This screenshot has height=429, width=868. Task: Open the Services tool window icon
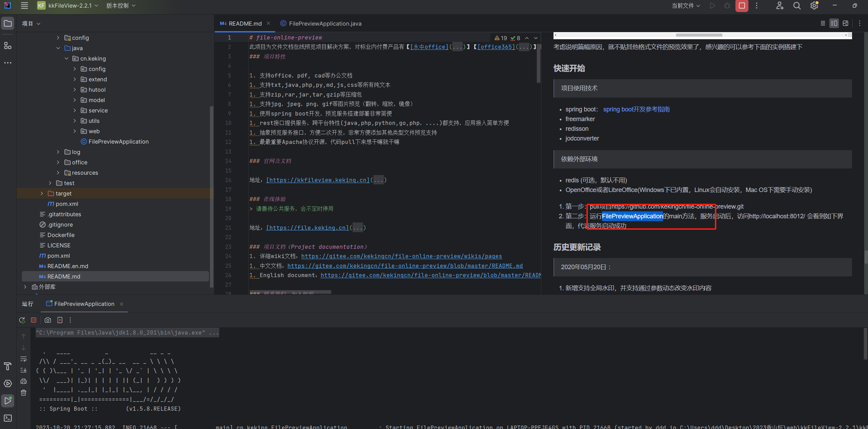tap(8, 383)
